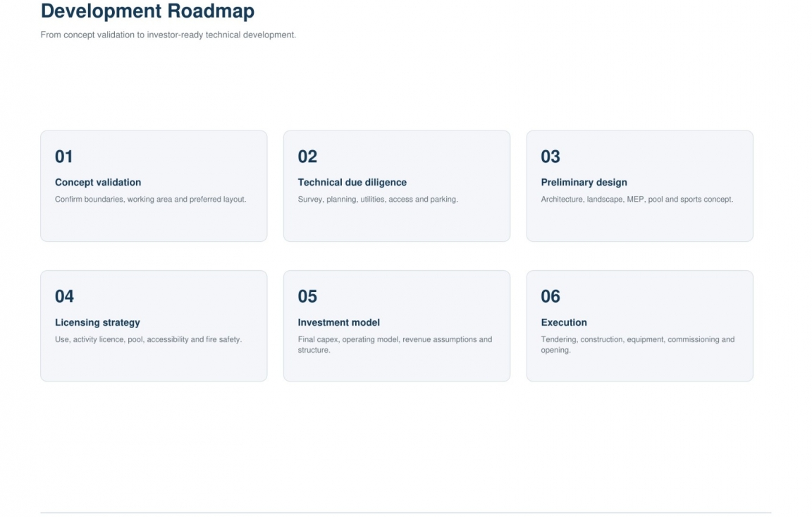Click step number "03"

(x=550, y=157)
